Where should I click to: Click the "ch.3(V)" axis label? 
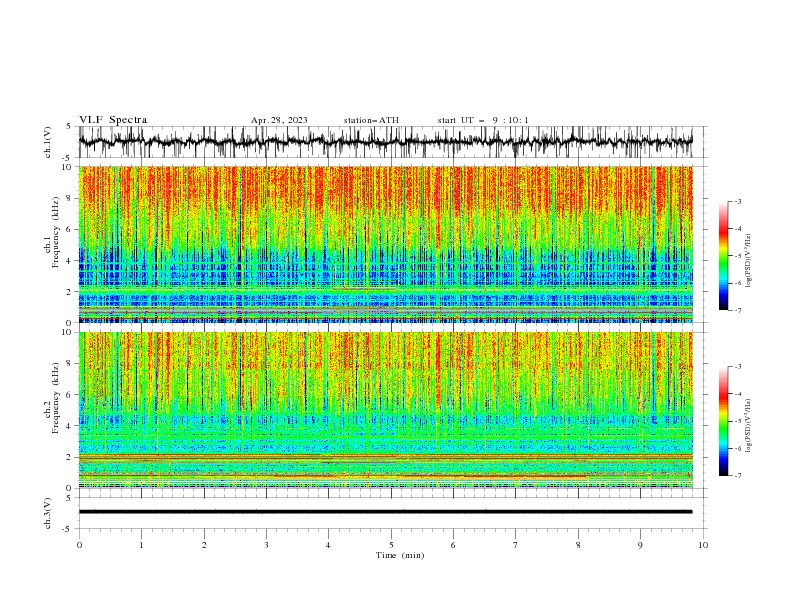coord(48,513)
